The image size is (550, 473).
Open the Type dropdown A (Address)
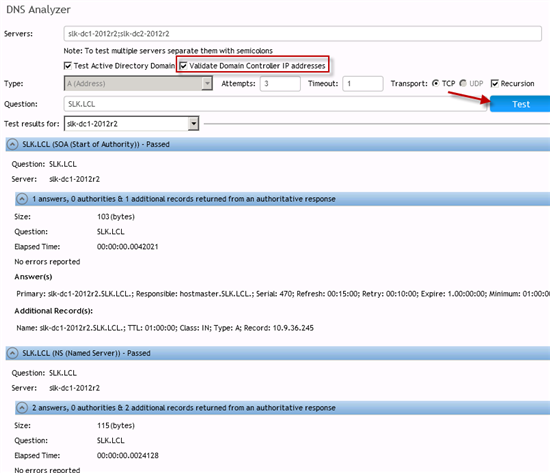pos(138,84)
